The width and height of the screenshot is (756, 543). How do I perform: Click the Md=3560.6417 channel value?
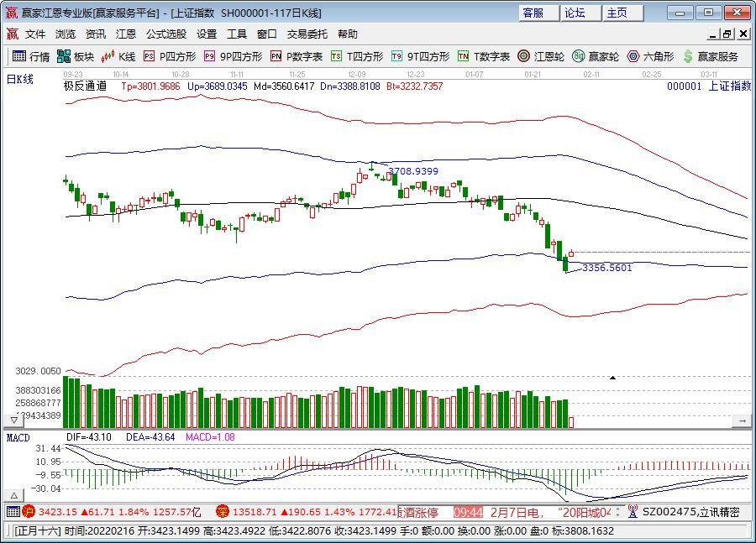[x=284, y=86]
